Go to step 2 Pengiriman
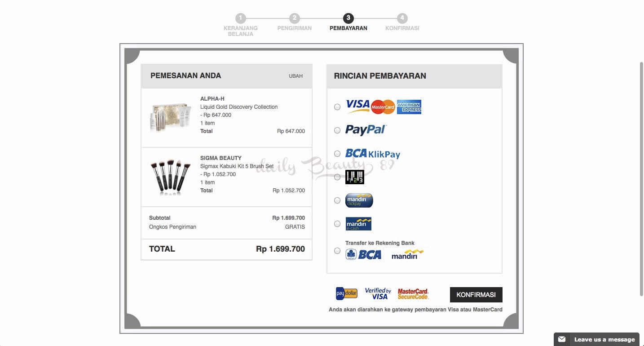The height and width of the screenshot is (346, 644). tap(295, 22)
